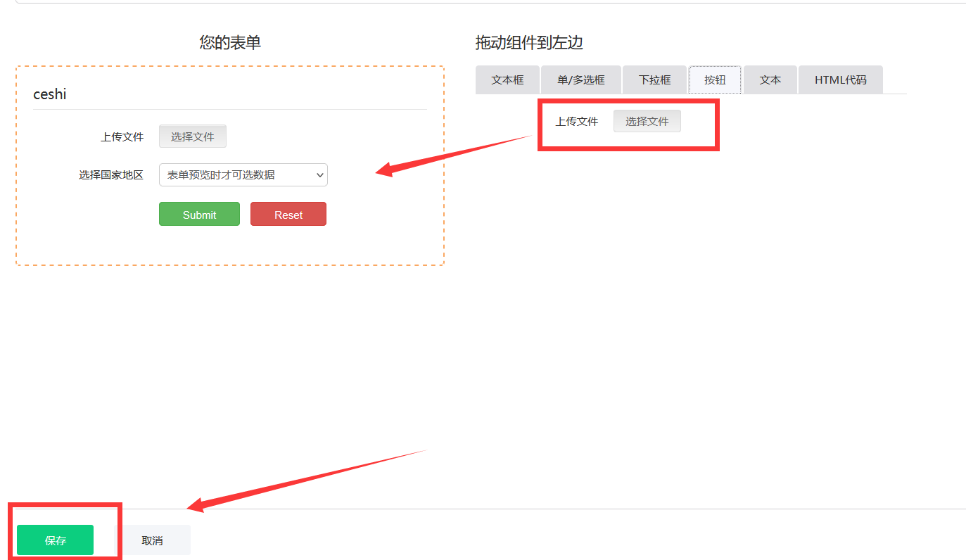Click the 您的表单 heading
The width and height of the screenshot is (966, 560).
point(230,43)
